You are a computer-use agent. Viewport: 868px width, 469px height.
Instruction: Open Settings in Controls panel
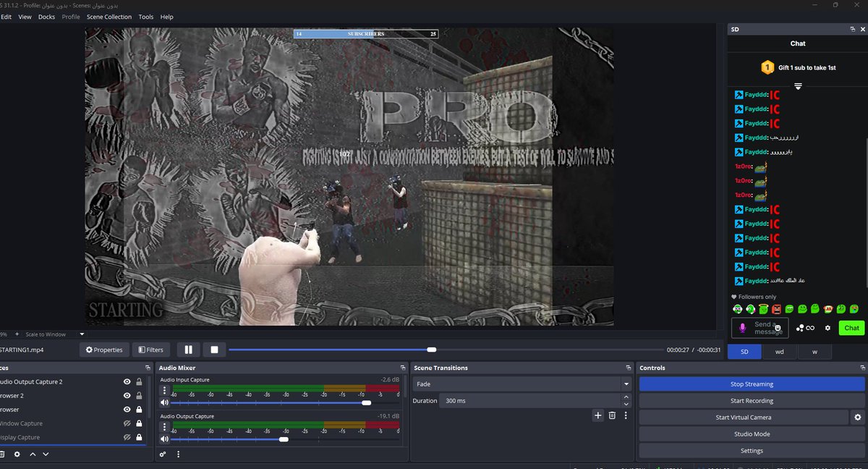click(752, 451)
